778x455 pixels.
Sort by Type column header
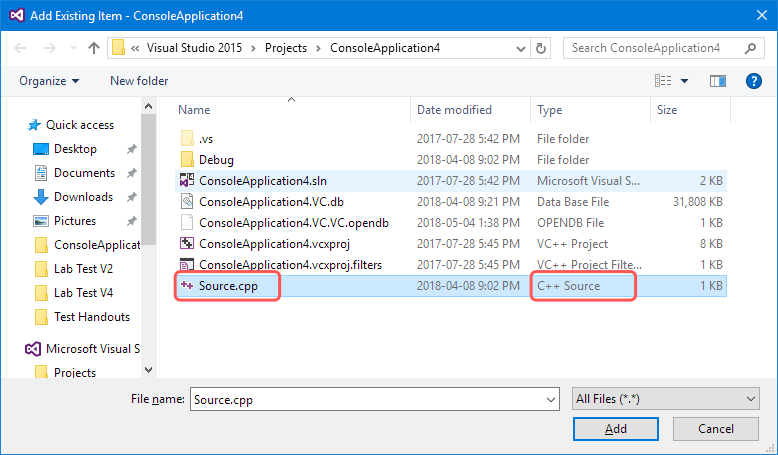point(549,110)
